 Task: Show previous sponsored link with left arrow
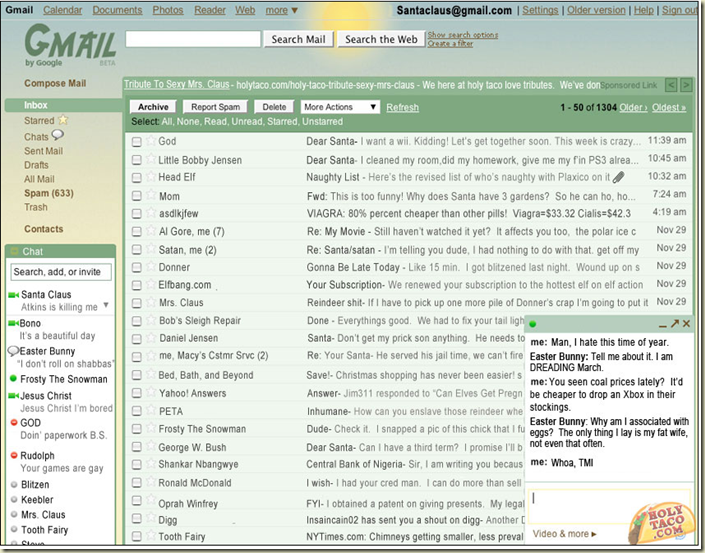(671, 85)
